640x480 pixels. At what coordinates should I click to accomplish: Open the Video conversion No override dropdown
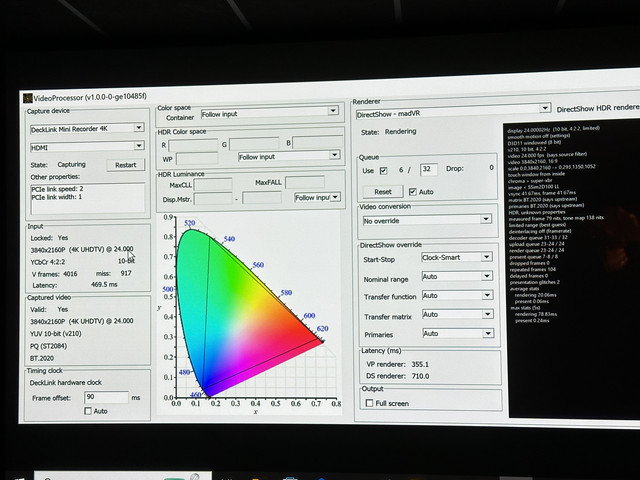(x=427, y=220)
